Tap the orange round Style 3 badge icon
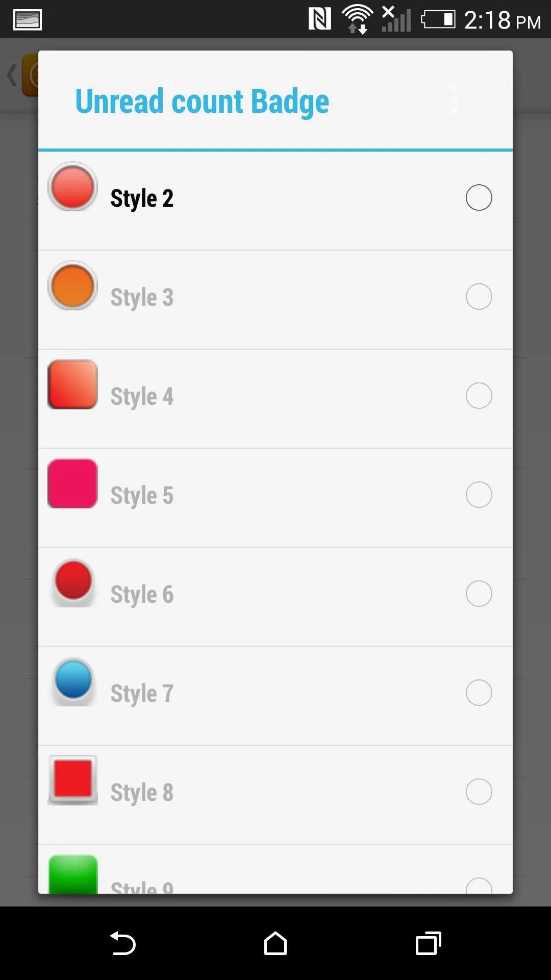 tap(72, 285)
